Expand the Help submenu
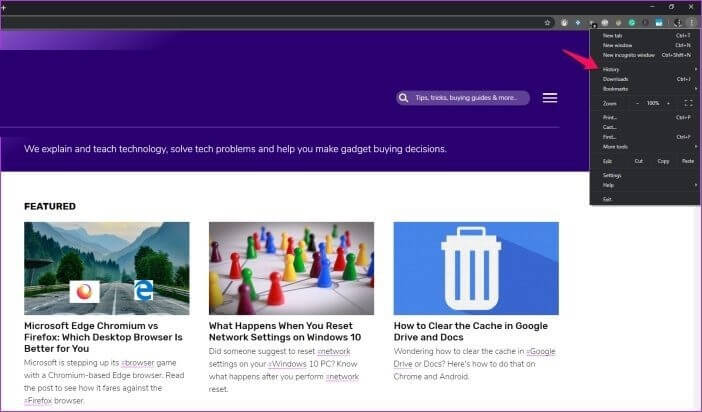 [x=645, y=185]
